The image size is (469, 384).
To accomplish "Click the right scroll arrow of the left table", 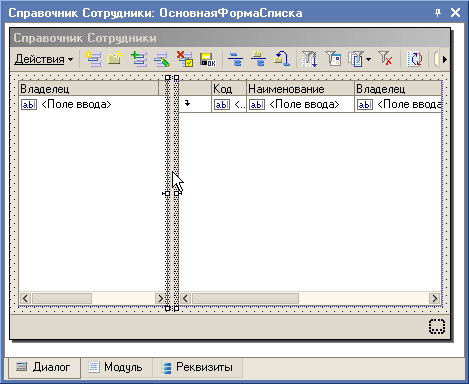I will click(160, 298).
